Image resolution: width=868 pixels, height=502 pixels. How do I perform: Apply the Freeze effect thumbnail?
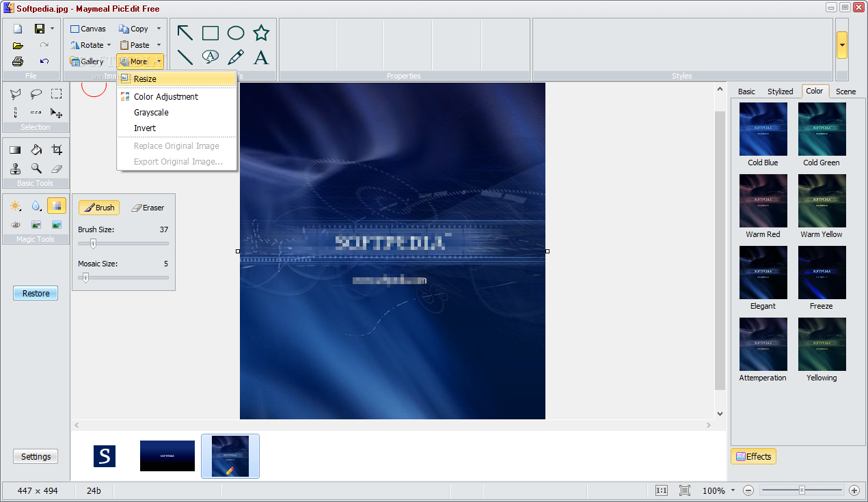click(x=822, y=273)
